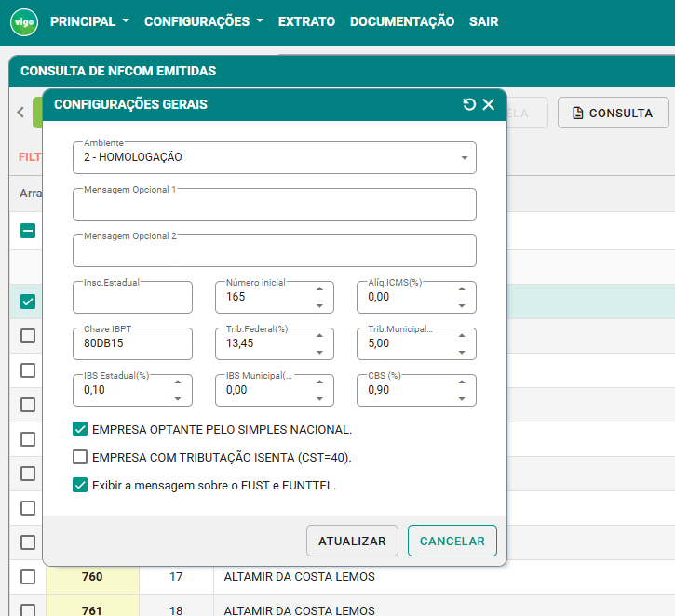Screen dimensions: 675x616
Task: Expand the PRINCIPAL menu
Action: pyautogui.click(x=89, y=21)
